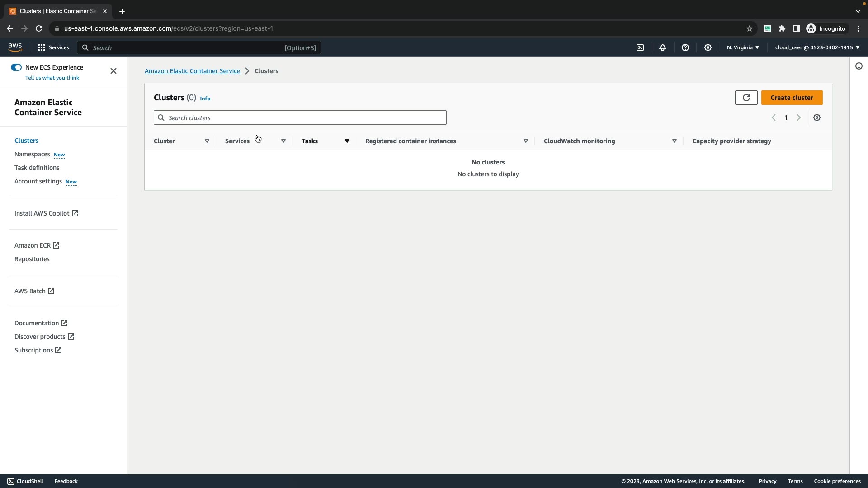Sort by the Tasks column arrow
868x488 pixels.
tap(347, 141)
